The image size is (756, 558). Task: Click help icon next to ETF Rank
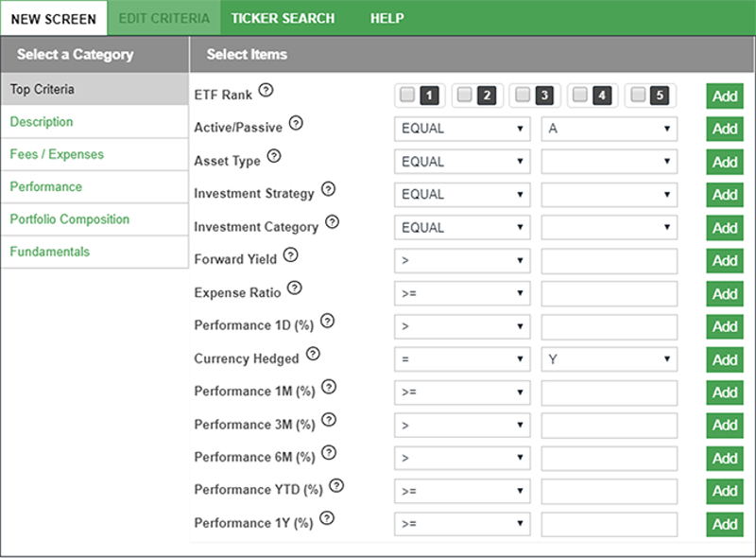[266, 90]
